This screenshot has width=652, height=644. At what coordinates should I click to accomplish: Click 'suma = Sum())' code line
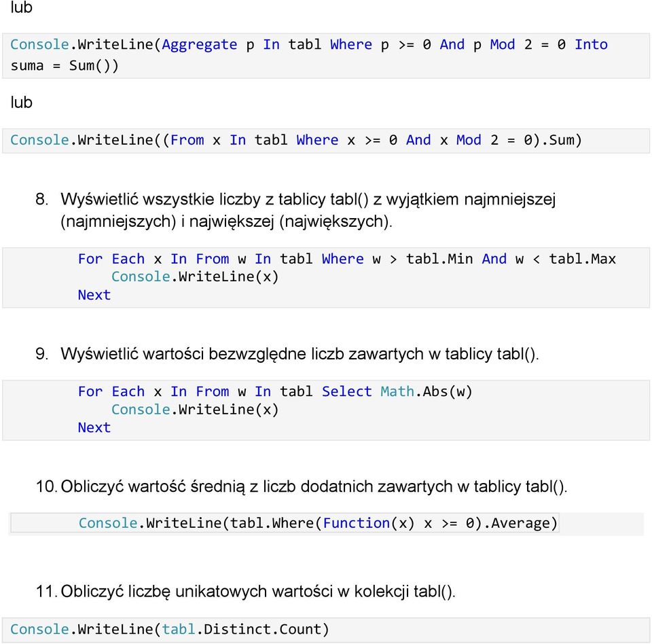click(x=65, y=66)
